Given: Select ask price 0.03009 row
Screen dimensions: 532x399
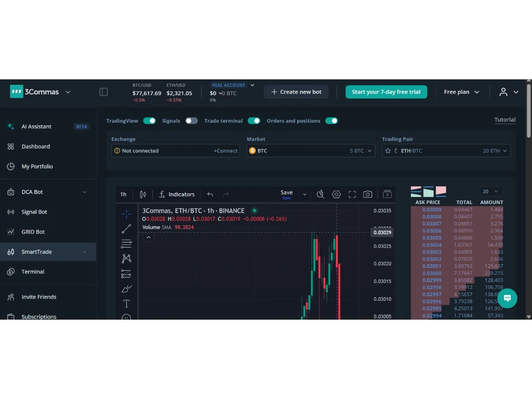Looking at the screenshot, I should tap(457, 209).
